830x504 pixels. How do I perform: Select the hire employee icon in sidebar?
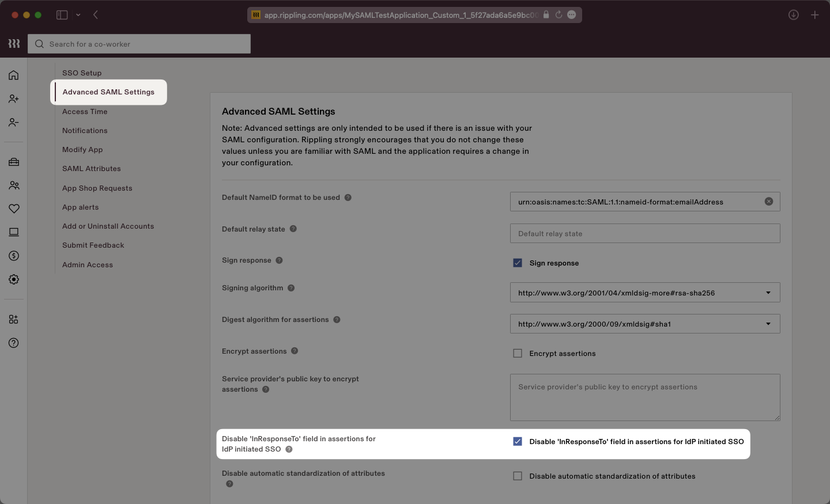pyautogui.click(x=13, y=99)
